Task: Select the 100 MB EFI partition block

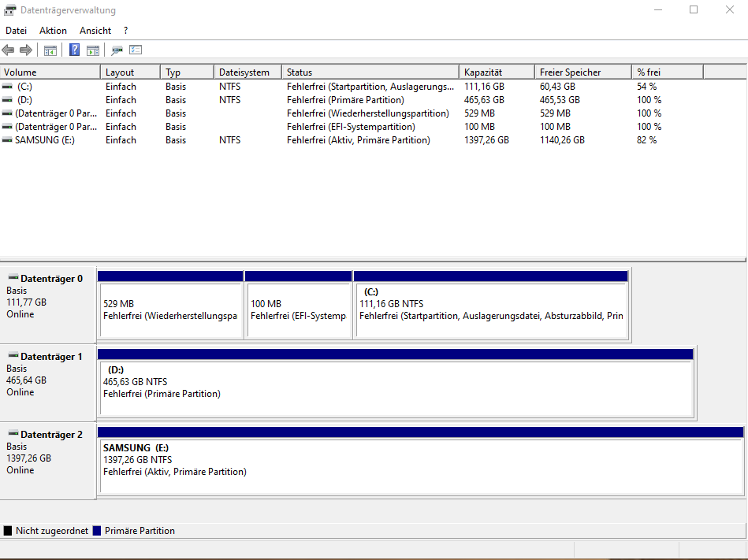Action: [x=298, y=305]
